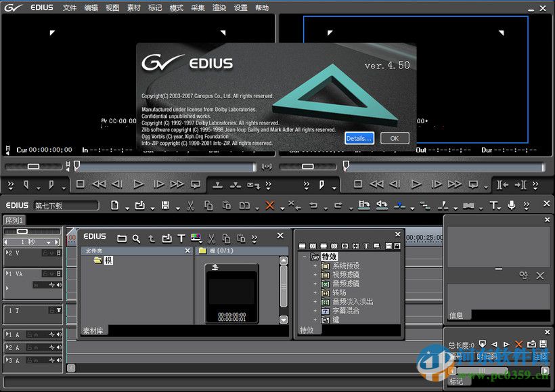Start voice-over with the microphone icon
Image resolution: width=555 pixels, height=392 pixels.
tap(512, 204)
